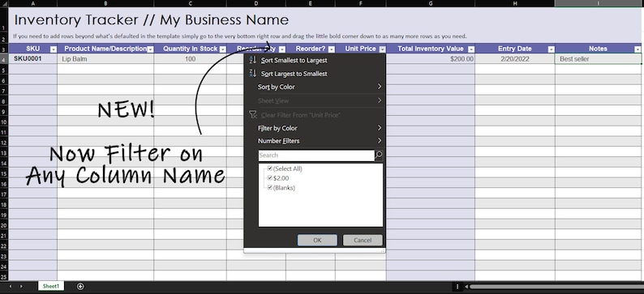
Task: Click the sort ascending A-Z icon
Action: [x=253, y=60]
